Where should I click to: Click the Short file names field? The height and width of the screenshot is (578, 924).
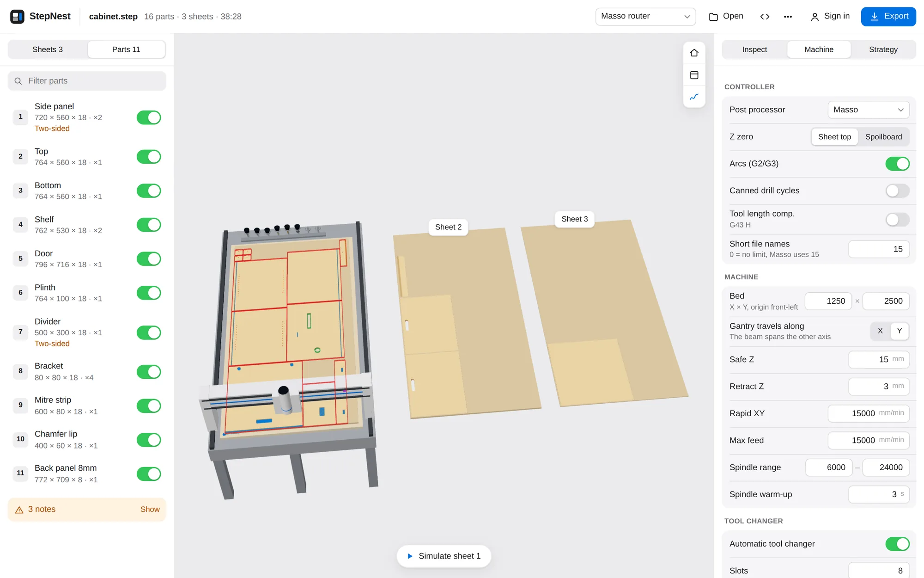tap(878, 249)
